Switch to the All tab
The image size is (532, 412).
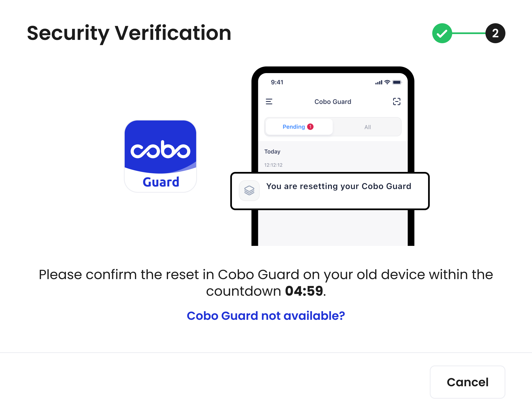tap(367, 127)
